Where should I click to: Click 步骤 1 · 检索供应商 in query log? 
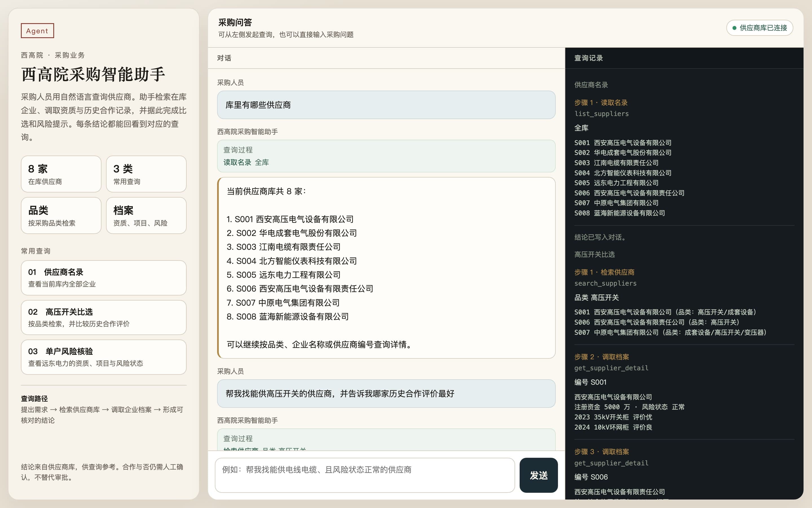(x=604, y=272)
